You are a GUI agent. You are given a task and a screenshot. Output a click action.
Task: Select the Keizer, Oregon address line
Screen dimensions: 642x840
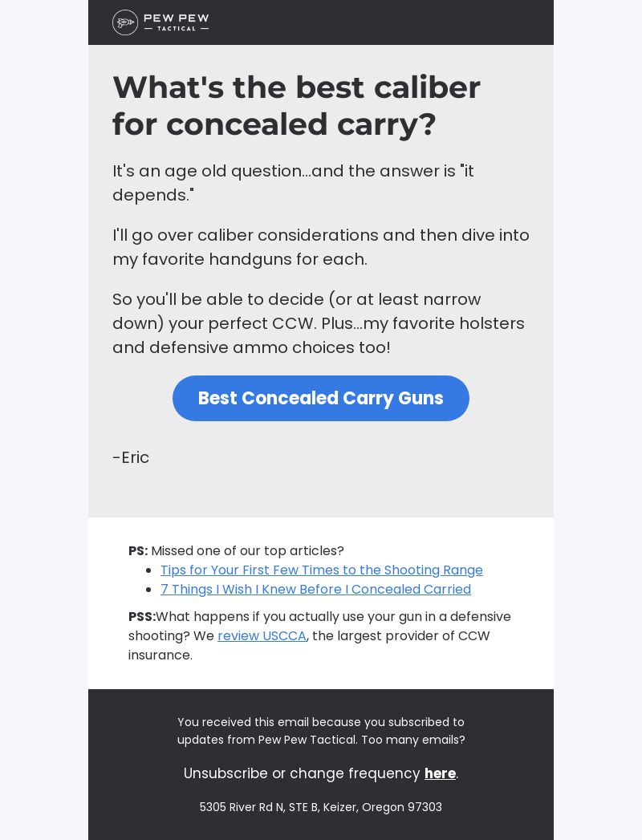[x=320, y=807]
